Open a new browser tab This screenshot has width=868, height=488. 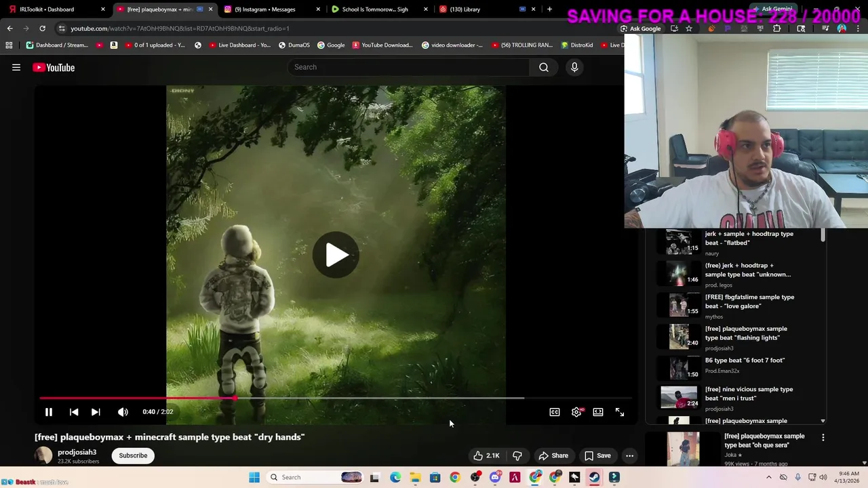tap(549, 9)
